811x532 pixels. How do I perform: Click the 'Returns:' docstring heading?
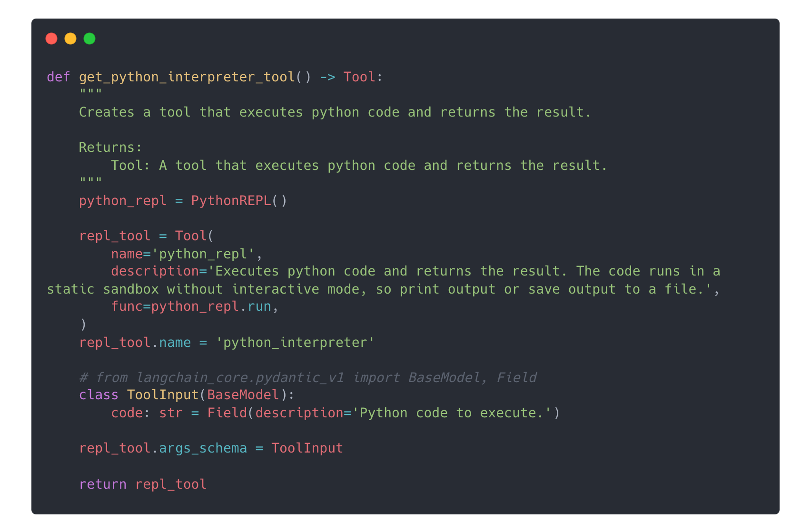(110, 148)
